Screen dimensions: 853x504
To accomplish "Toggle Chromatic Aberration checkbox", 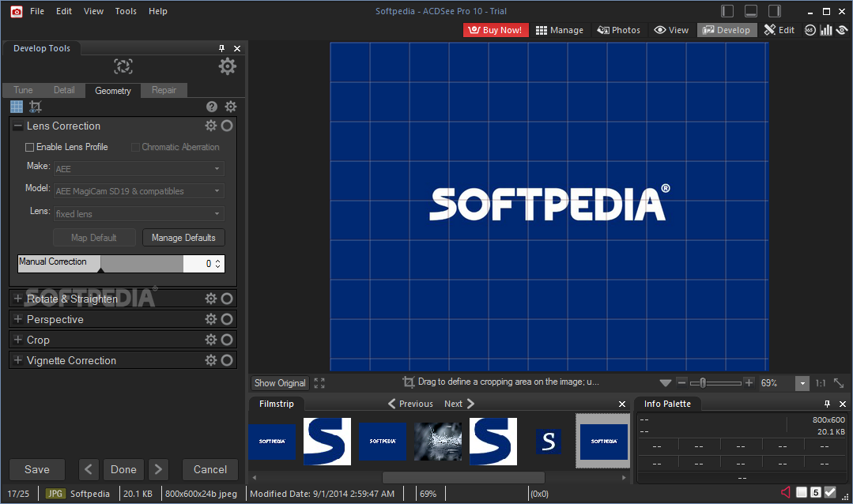I will point(135,148).
